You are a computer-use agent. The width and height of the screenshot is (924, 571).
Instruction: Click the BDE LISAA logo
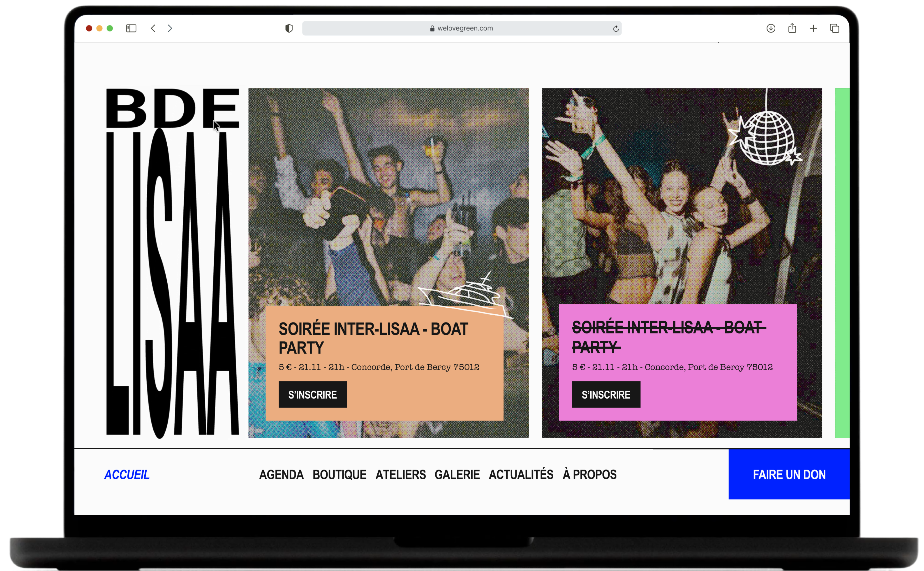tap(173, 263)
